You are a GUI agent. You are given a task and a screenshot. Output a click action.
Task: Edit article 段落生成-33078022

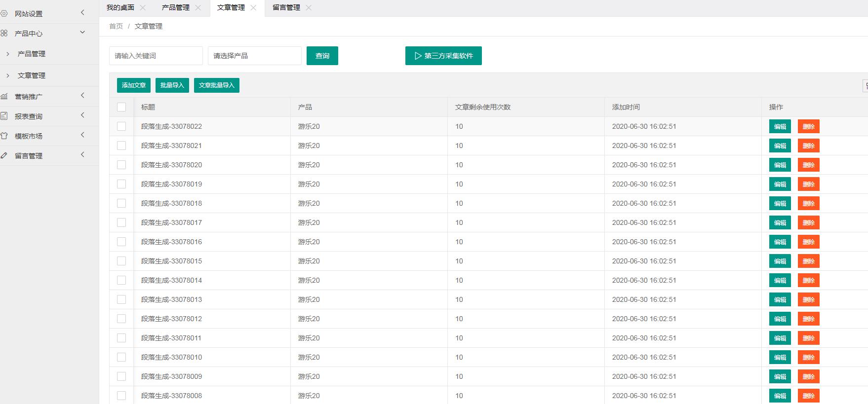click(780, 126)
